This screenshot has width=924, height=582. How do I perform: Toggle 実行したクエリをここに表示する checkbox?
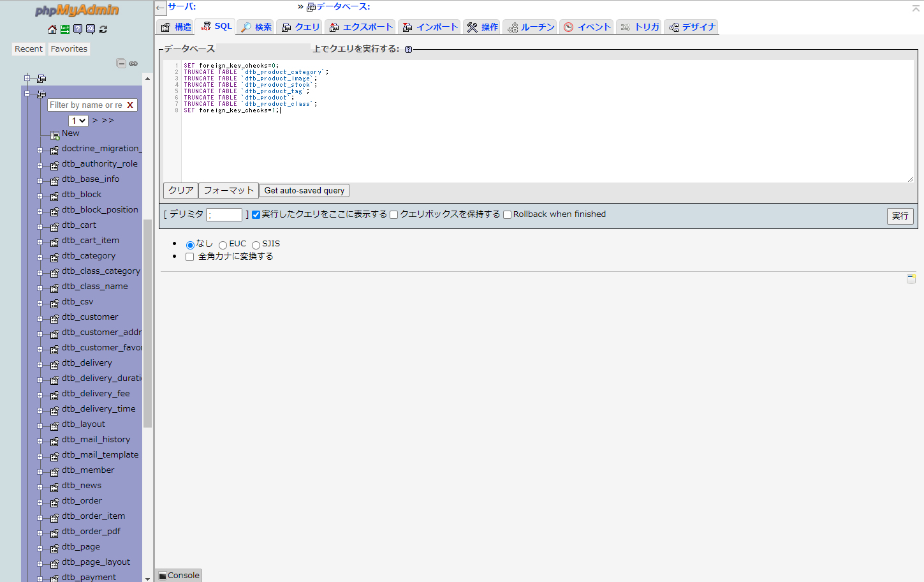(x=256, y=215)
